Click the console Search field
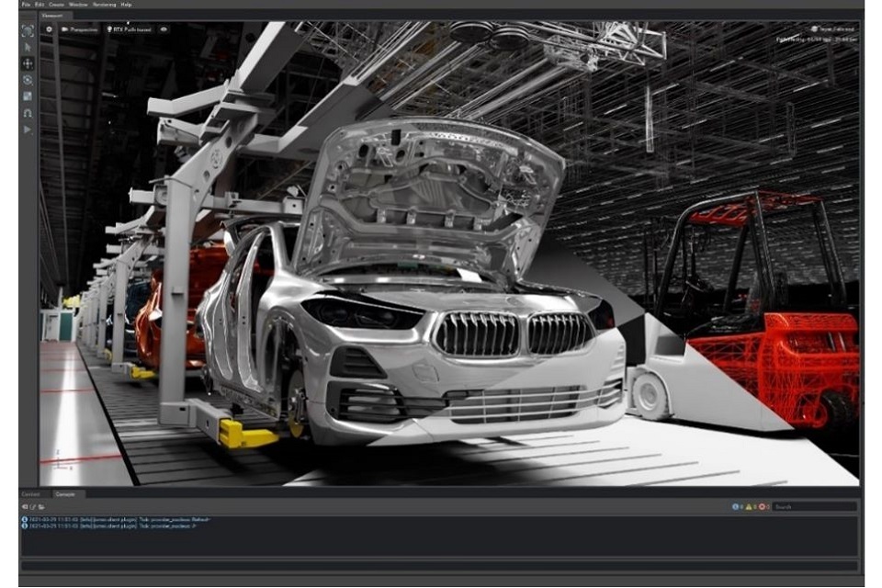This screenshot has height=588, width=882. coord(814,506)
